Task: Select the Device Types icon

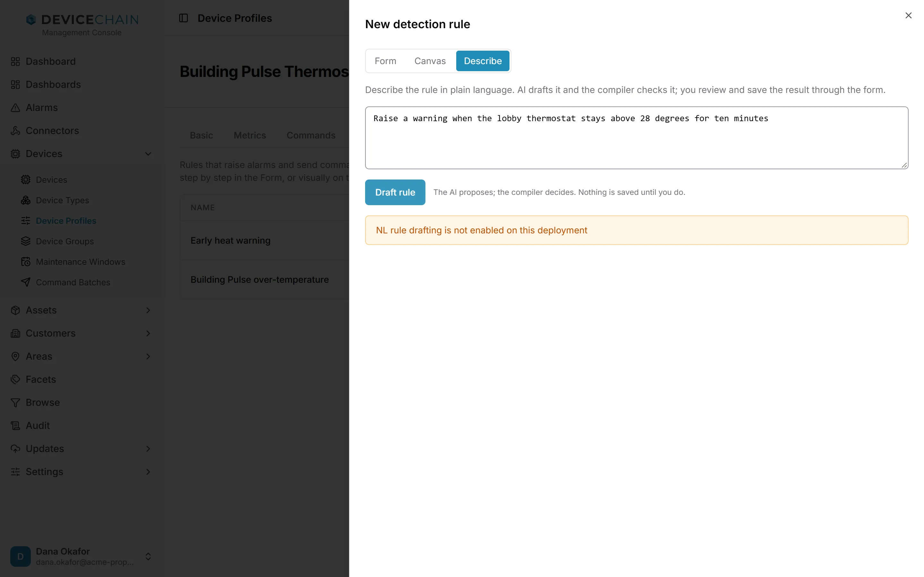Action: tap(26, 200)
